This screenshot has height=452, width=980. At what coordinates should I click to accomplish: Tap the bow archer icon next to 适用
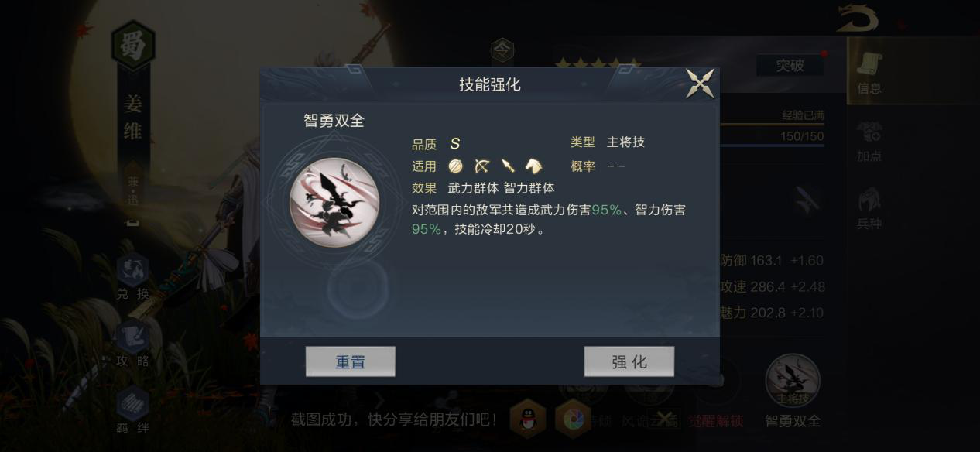click(x=481, y=166)
